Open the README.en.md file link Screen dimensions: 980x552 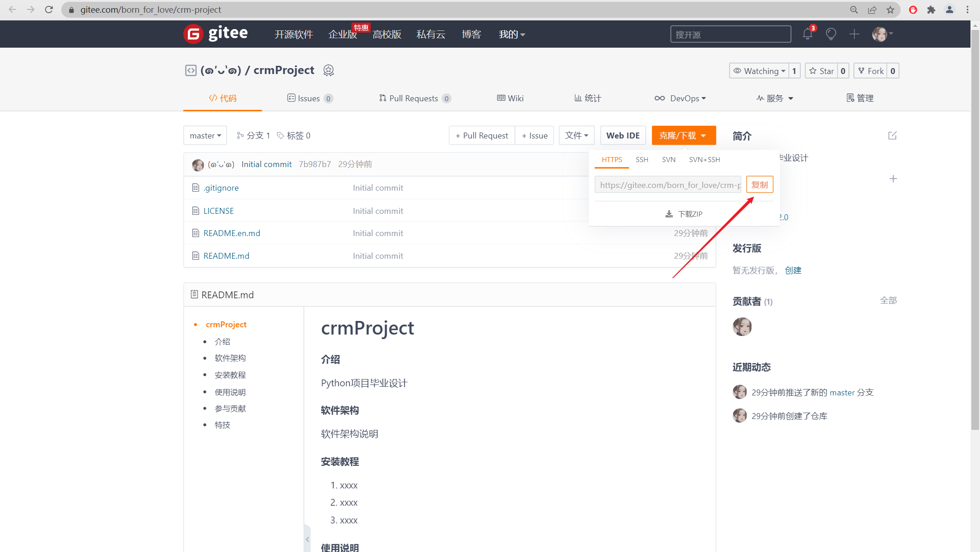tap(231, 233)
